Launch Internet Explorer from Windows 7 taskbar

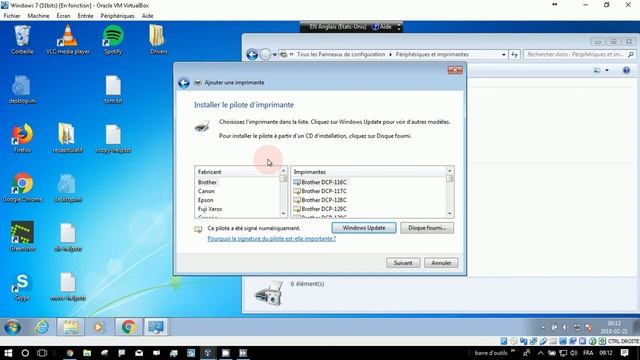click(x=42, y=327)
